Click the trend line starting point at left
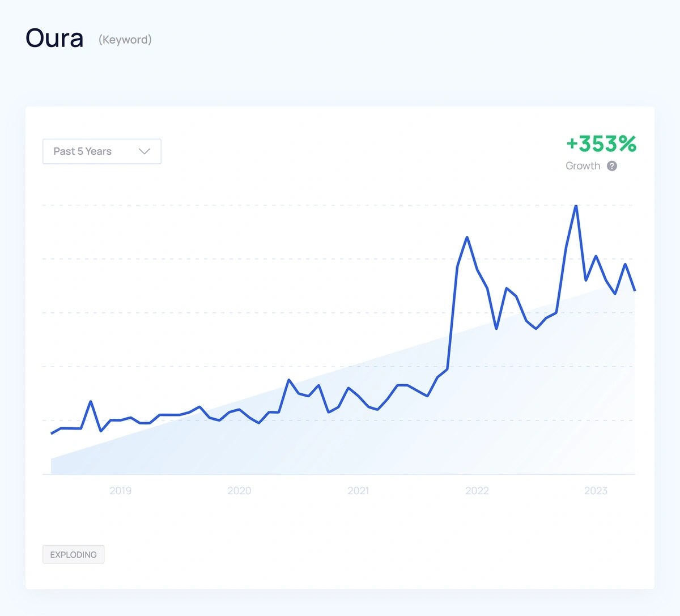The width and height of the screenshot is (680, 616). (x=52, y=434)
